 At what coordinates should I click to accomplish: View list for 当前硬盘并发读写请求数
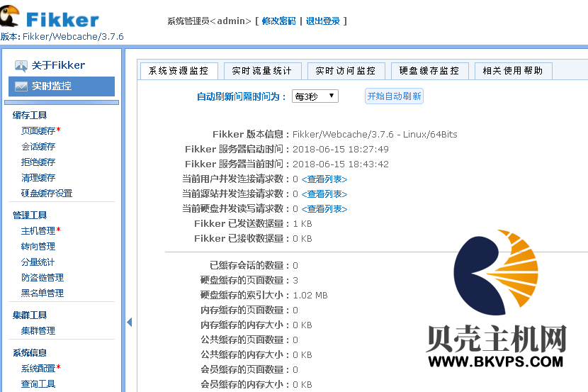324,209
